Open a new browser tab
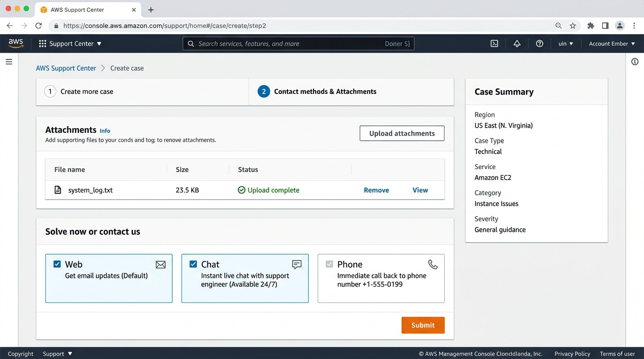 pyautogui.click(x=151, y=9)
